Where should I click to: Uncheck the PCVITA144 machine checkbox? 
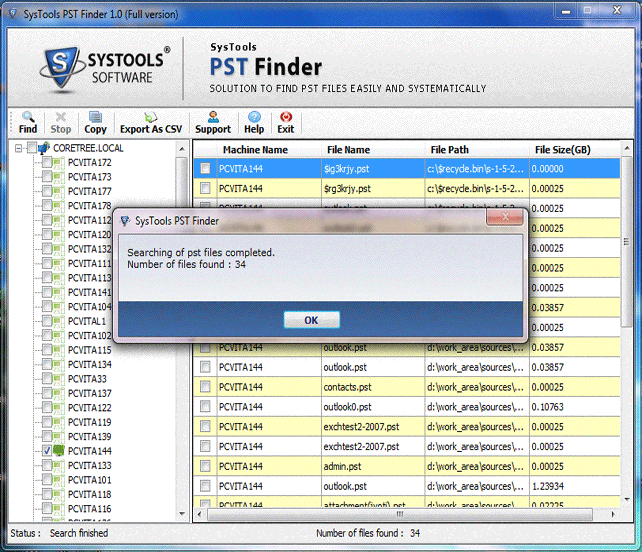pos(47,451)
